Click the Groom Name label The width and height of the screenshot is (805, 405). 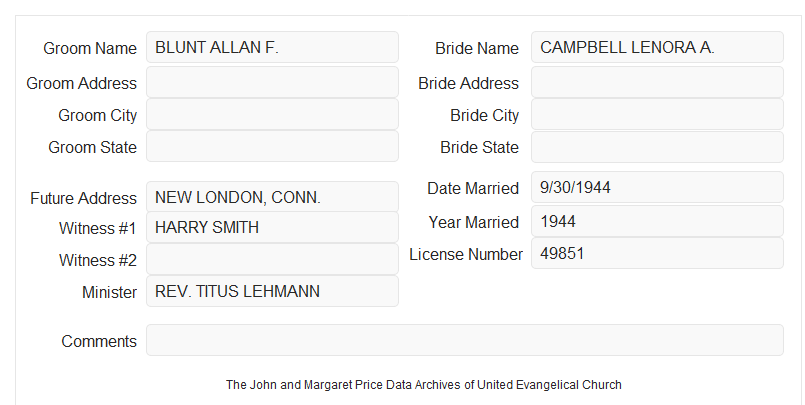[x=90, y=48]
